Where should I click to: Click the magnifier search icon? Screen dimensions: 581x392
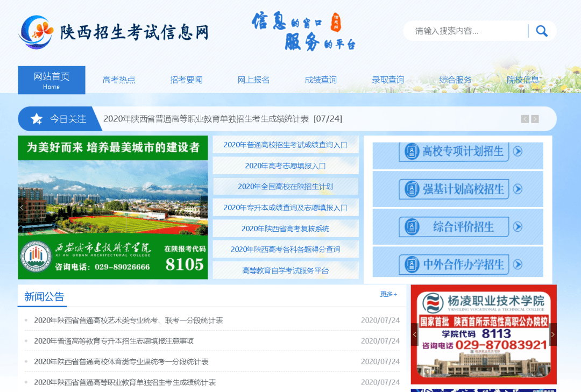(541, 31)
